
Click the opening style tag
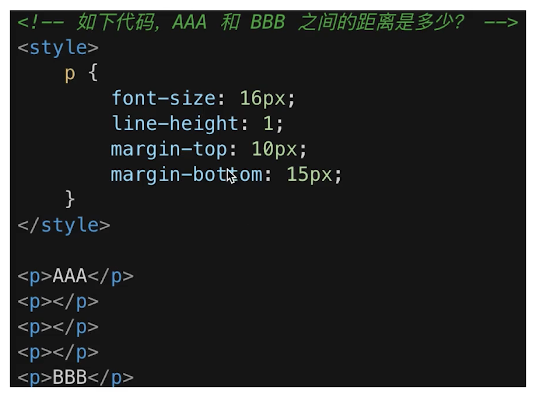(58, 48)
